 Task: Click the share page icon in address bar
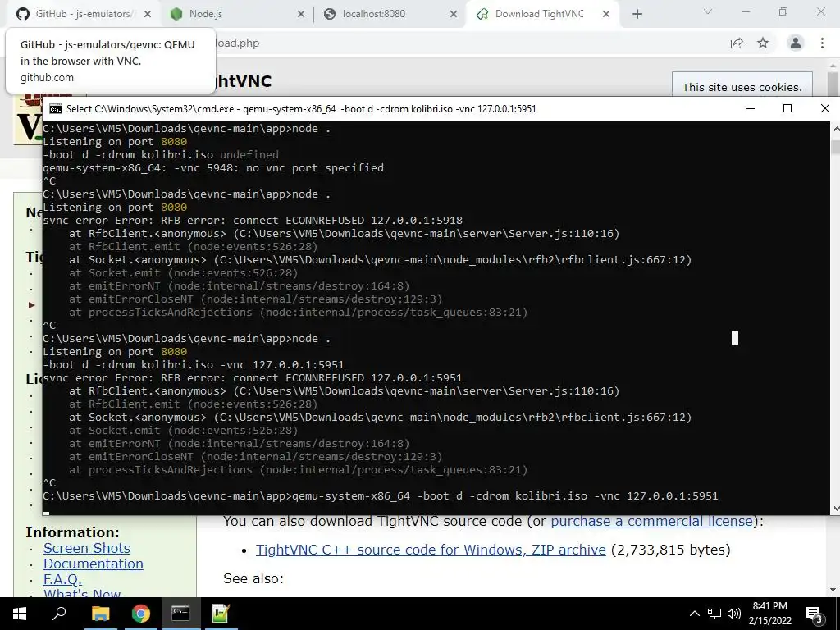pos(737,43)
